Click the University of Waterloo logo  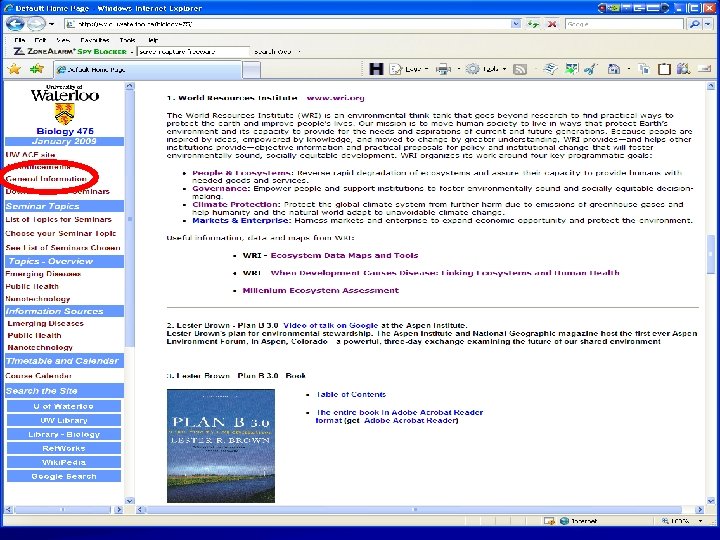tap(65, 105)
